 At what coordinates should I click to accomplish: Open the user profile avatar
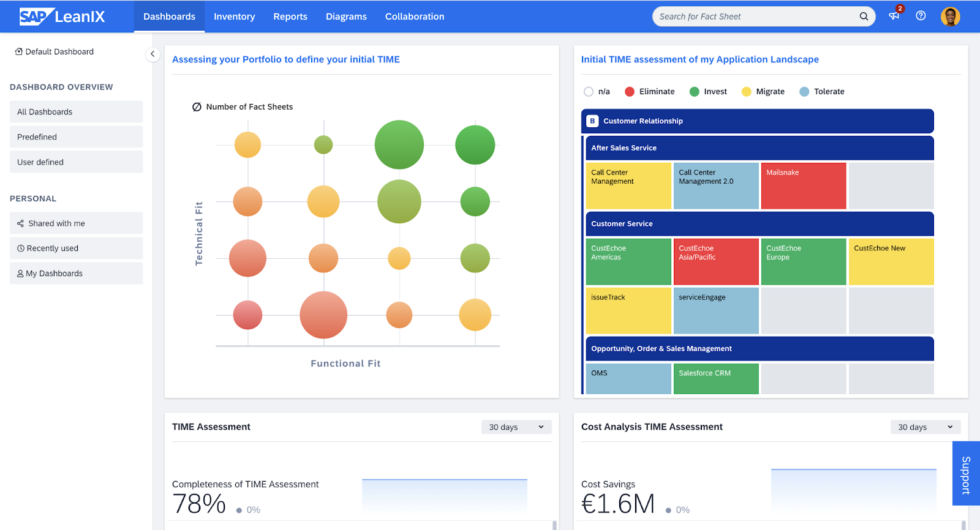950,17
